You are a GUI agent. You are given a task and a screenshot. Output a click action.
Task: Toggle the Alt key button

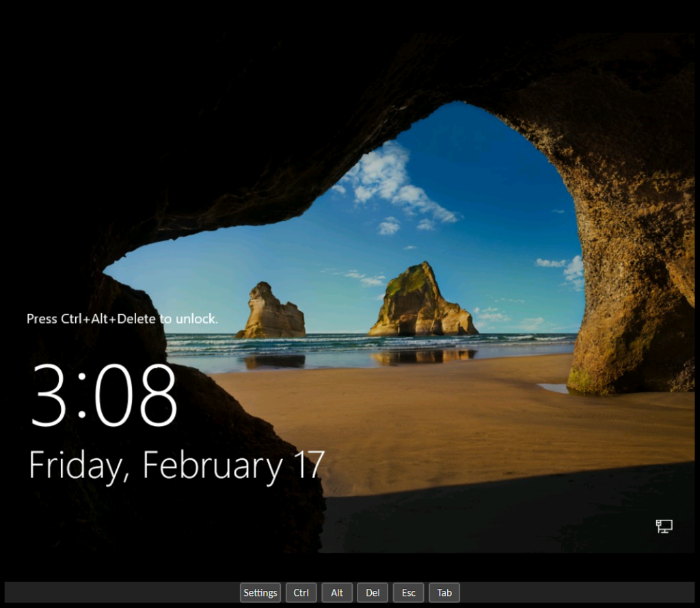tap(337, 592)
